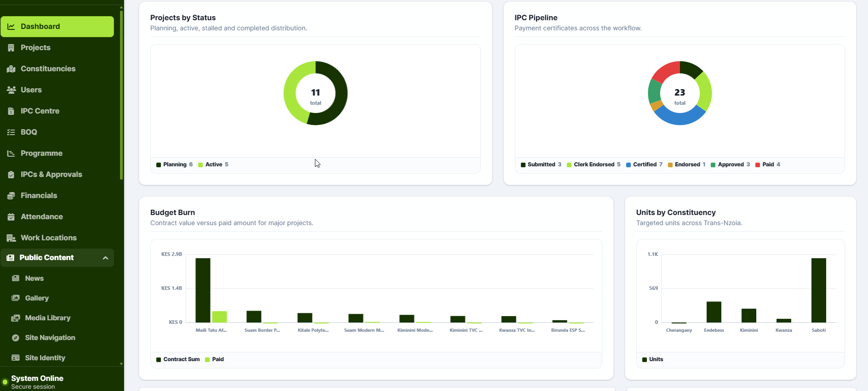This screenshot has width=868, height=391.
Task: Toggle Clerk Endorsed legend entry
Action: [x=594, y=164]
